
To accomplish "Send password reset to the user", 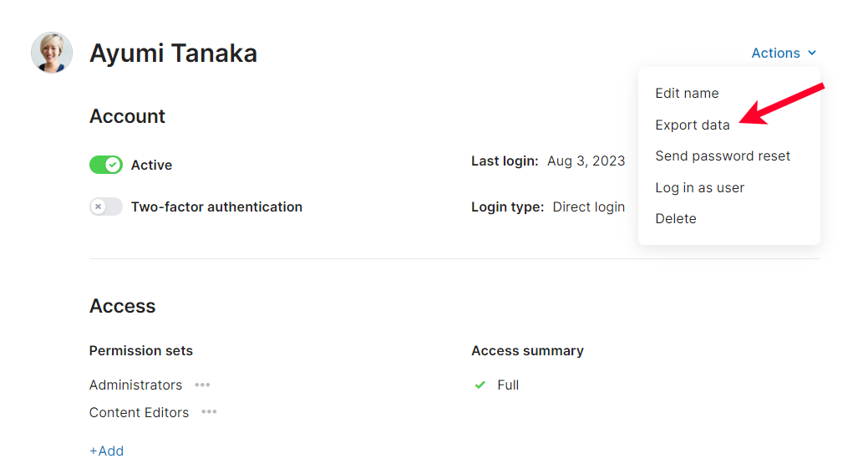I will click(723, 155).
